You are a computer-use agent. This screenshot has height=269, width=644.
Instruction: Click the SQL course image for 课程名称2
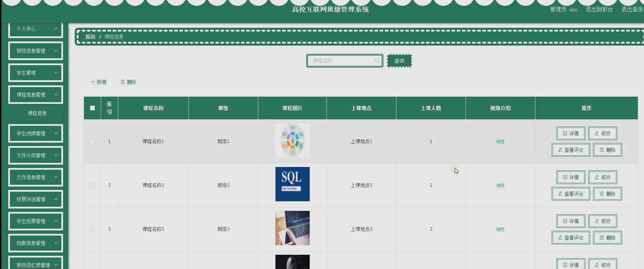coord(292,184)
